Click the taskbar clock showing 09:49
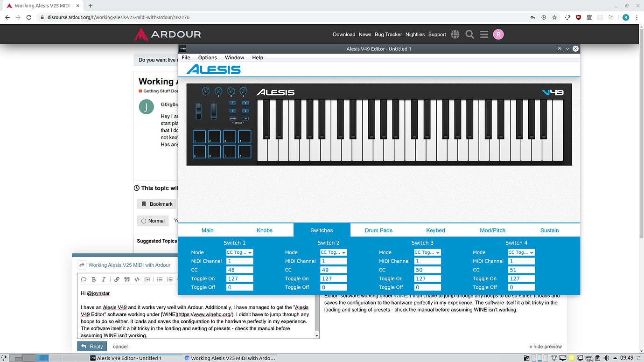 [627, 358]
